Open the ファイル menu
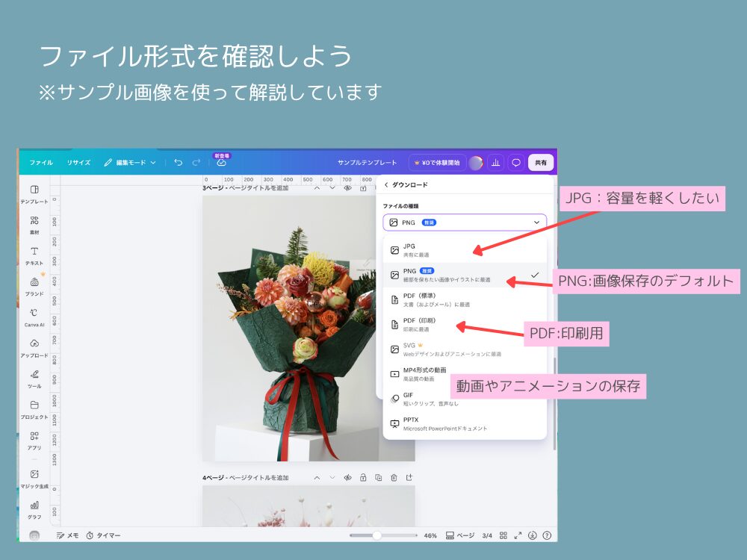 click(x=41, y=162)
